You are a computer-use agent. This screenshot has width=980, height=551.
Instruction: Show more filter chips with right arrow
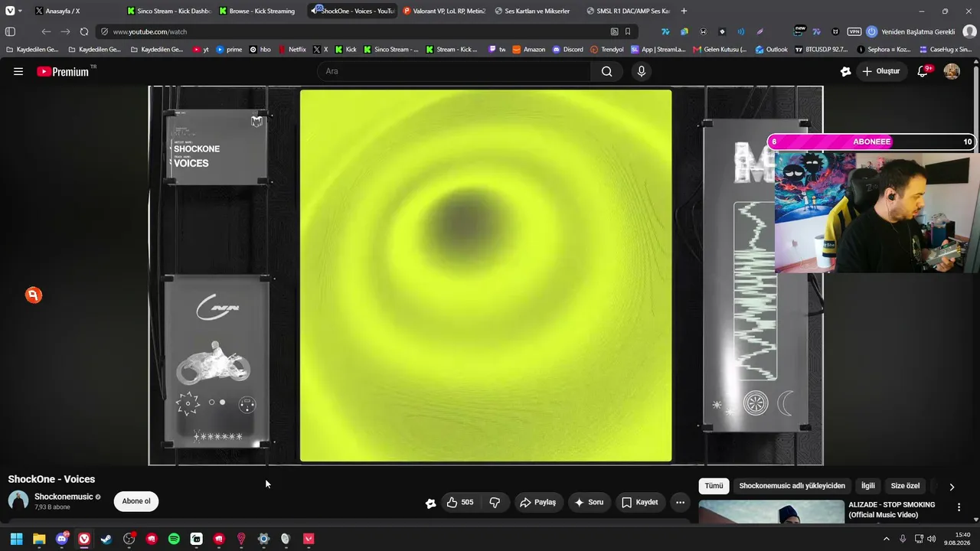click(x=952, y=487)
